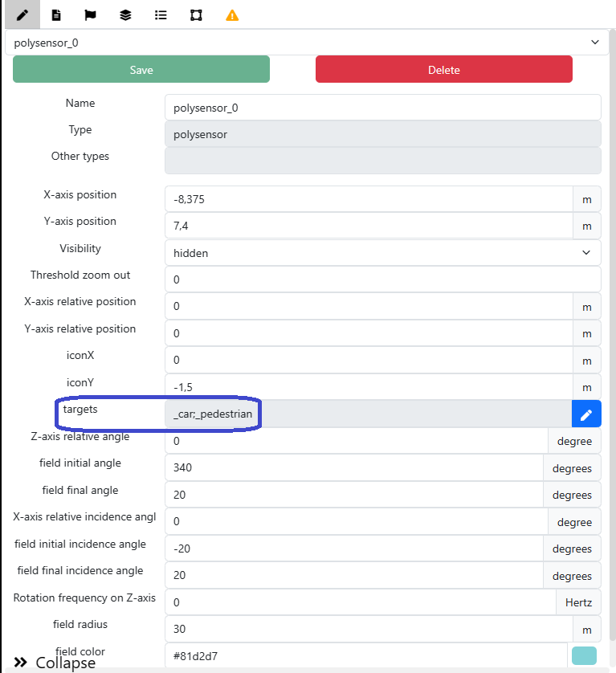Open the list view tab icon
616x673 pixels.
pos(161,15)
